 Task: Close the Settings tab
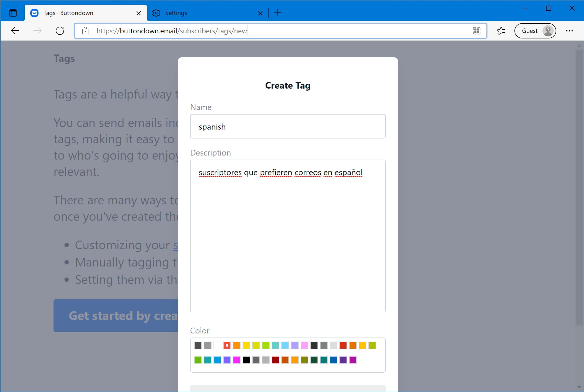click(x=260, y=13)
